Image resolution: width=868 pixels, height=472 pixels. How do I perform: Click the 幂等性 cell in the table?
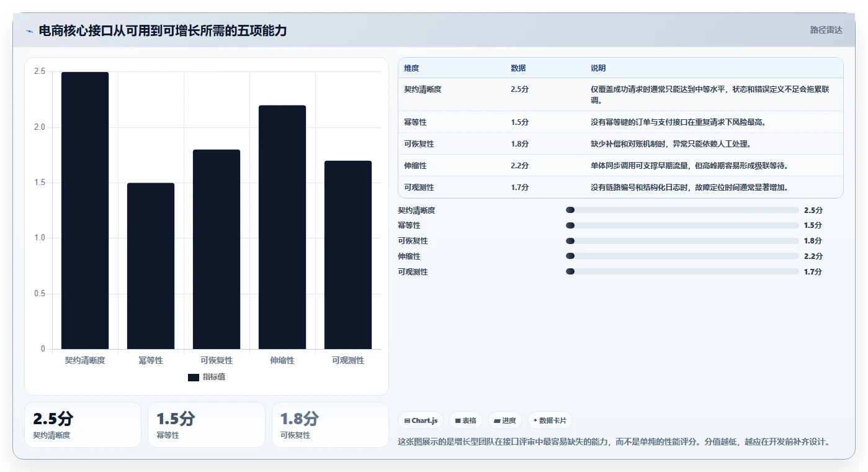[x=415, y=122]
